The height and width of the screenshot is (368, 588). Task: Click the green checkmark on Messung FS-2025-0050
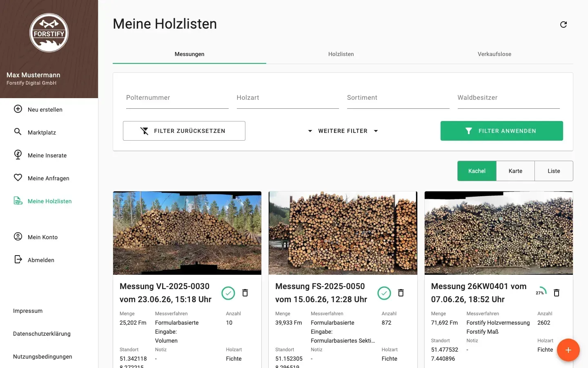[384, 293]
